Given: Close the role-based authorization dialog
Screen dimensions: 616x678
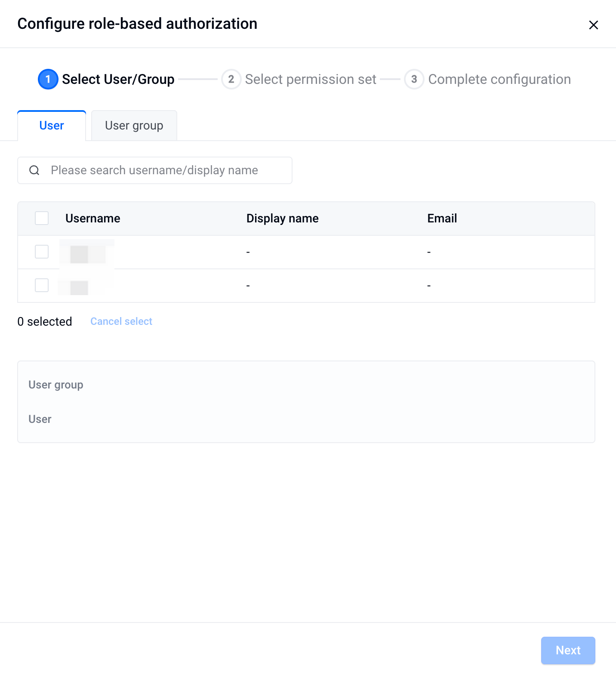Looking at the screenshot, I should (x=593, y=25).
